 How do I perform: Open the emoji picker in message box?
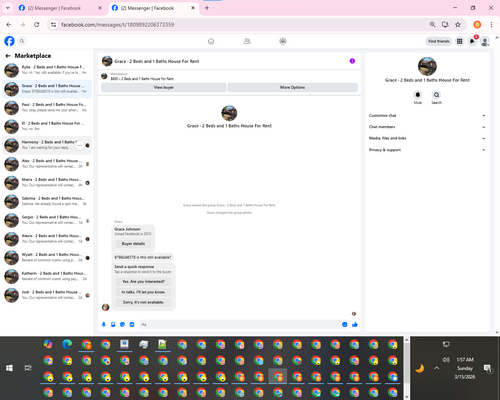[344, 324]
